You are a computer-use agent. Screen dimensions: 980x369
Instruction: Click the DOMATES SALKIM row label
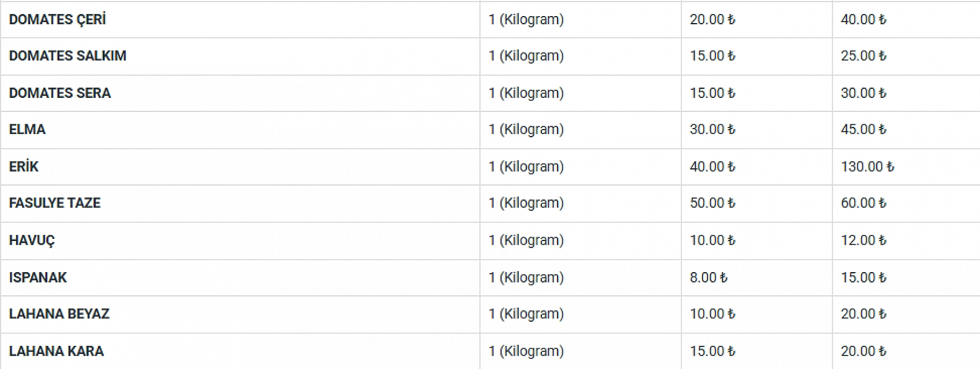[68, 56]
